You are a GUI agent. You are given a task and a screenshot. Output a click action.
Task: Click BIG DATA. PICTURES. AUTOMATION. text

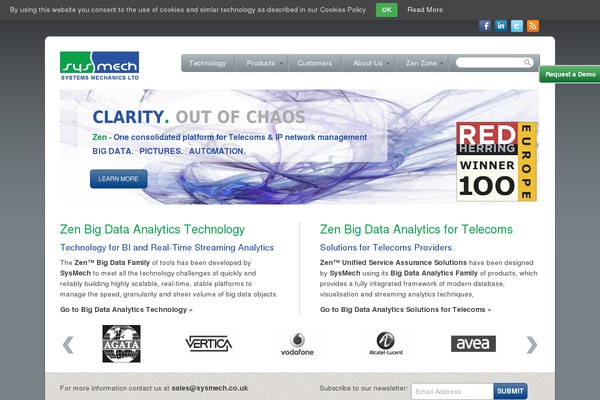pos(169,151)
